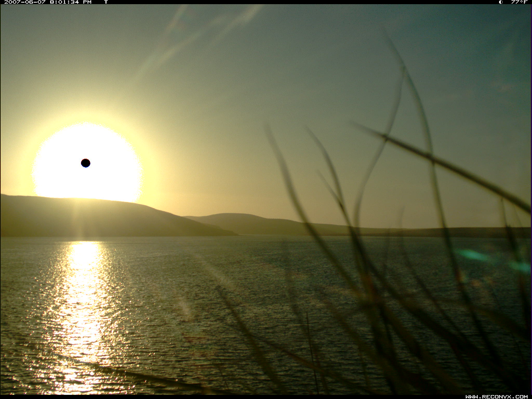Click the 8:01:34 PM time stamp
Image resolution: width=532 pixels, height=399 pixels.
64,2
